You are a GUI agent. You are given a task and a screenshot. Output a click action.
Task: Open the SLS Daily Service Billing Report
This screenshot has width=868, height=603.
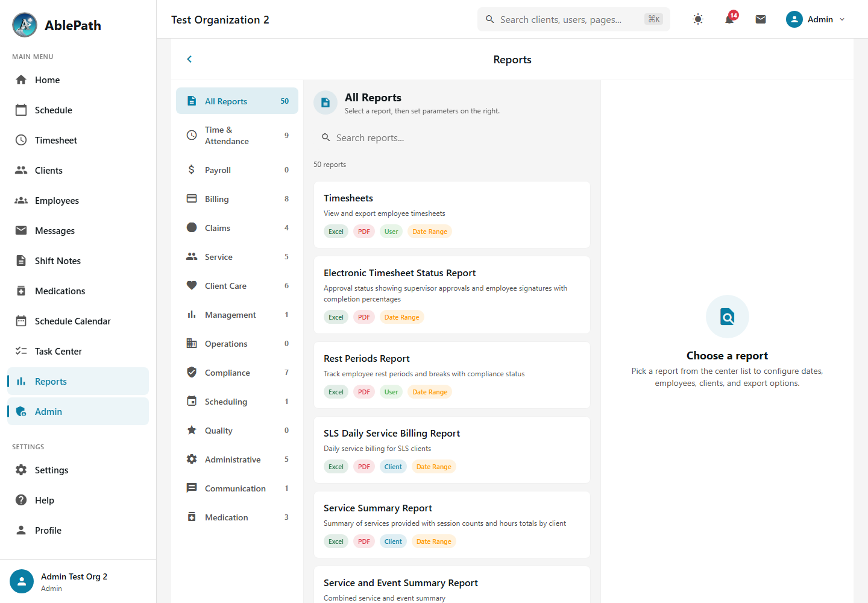[452, 450]
